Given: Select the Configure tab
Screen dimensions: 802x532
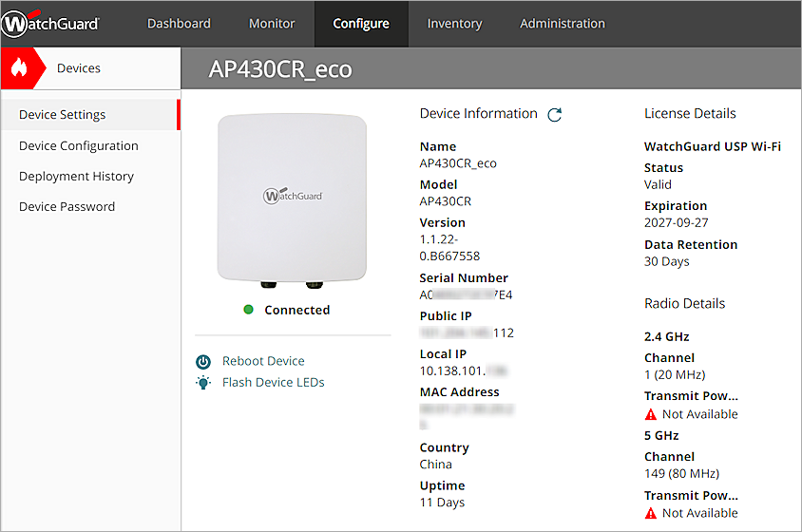Looking at the screenshot, I should (x=361, y=24).
